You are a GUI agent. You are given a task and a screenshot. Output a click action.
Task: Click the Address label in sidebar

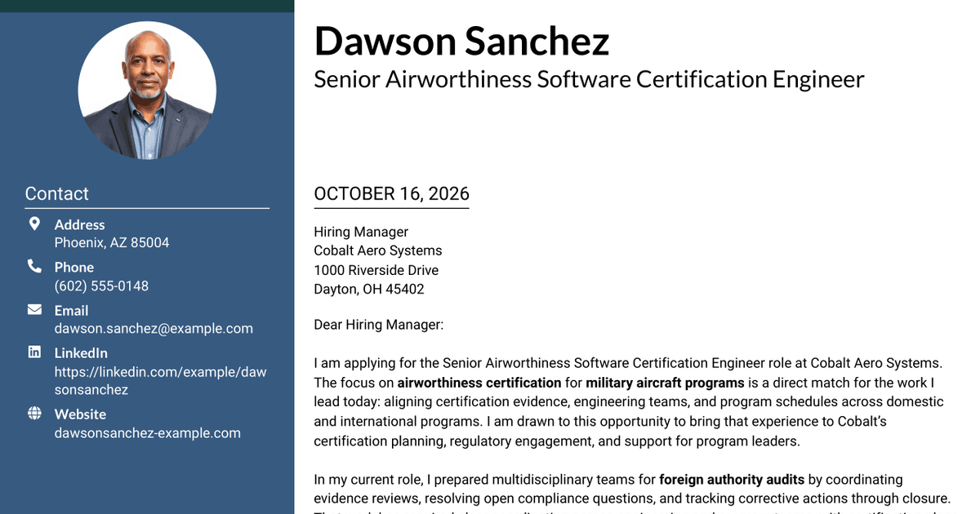tap(79, 224)
